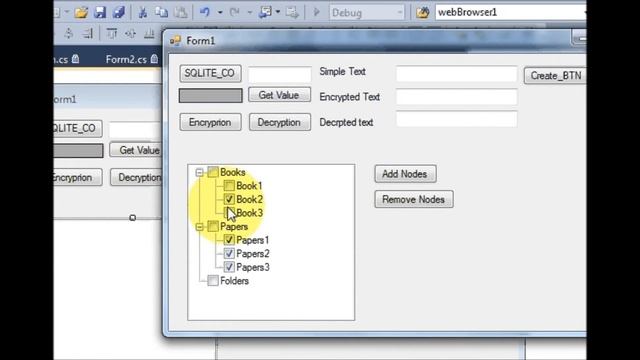Check the Folders checkbox
Image resolution: width=640 pixels, height=360 pixels.
coord(213,280)
